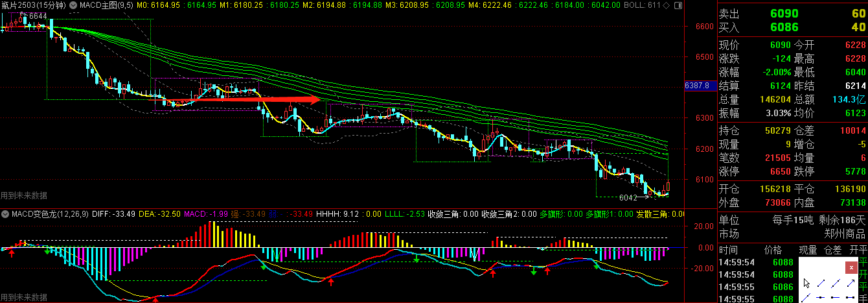Select the arrow pointer drawing tool
868x303 pixels.
click(806, 283)
